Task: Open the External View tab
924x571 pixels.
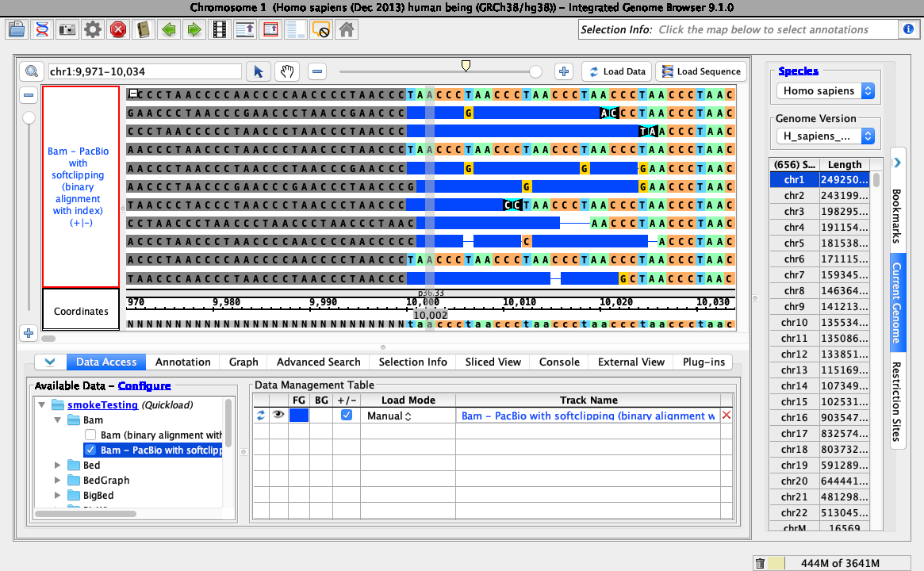Action: (x=631, y=362)
